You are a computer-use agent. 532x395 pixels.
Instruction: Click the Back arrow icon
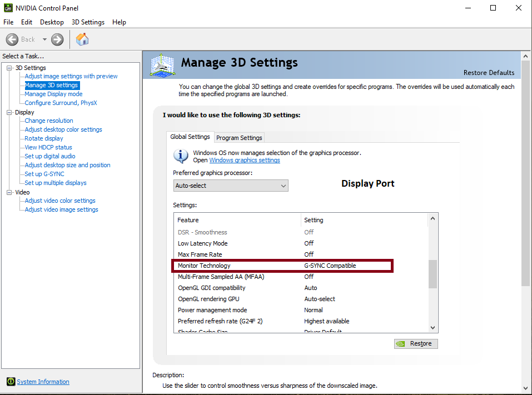[12, 39]
